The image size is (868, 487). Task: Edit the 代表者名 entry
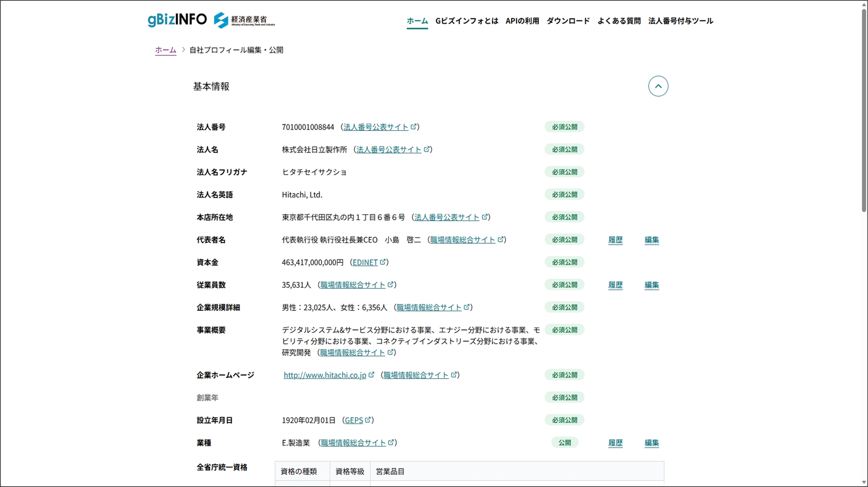[x=651, y=240]
